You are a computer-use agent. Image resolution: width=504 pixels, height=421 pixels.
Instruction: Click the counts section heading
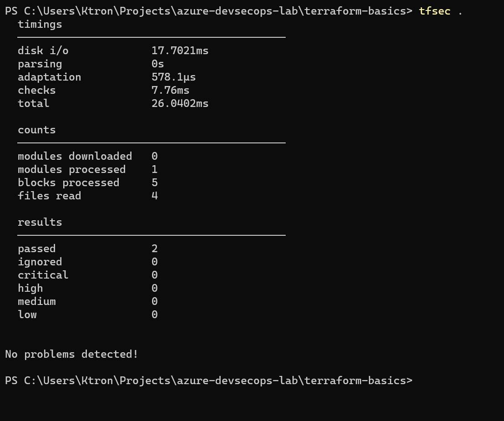(37, 130)
